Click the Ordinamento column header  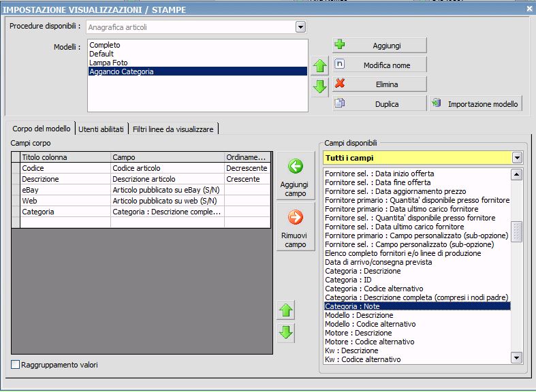point(247,157)
